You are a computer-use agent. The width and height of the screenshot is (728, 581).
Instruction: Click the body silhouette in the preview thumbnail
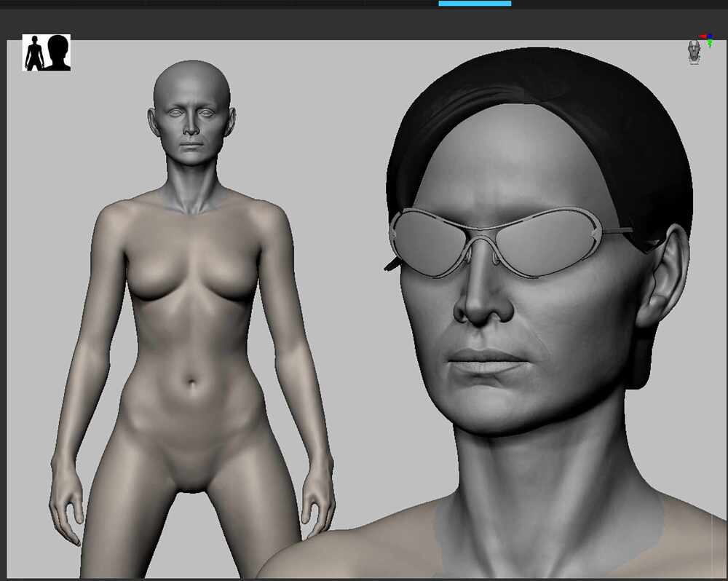(x=35, y=52)
